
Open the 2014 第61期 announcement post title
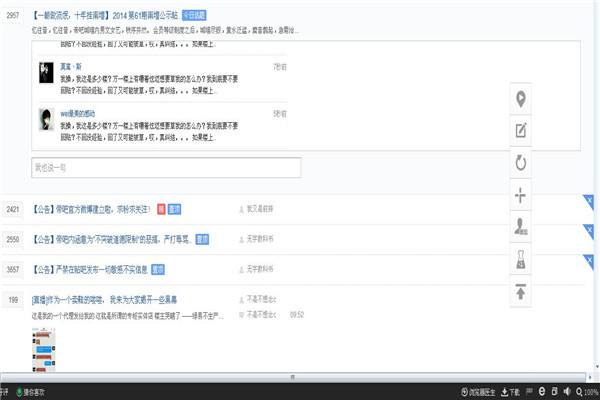coord(106,15)
